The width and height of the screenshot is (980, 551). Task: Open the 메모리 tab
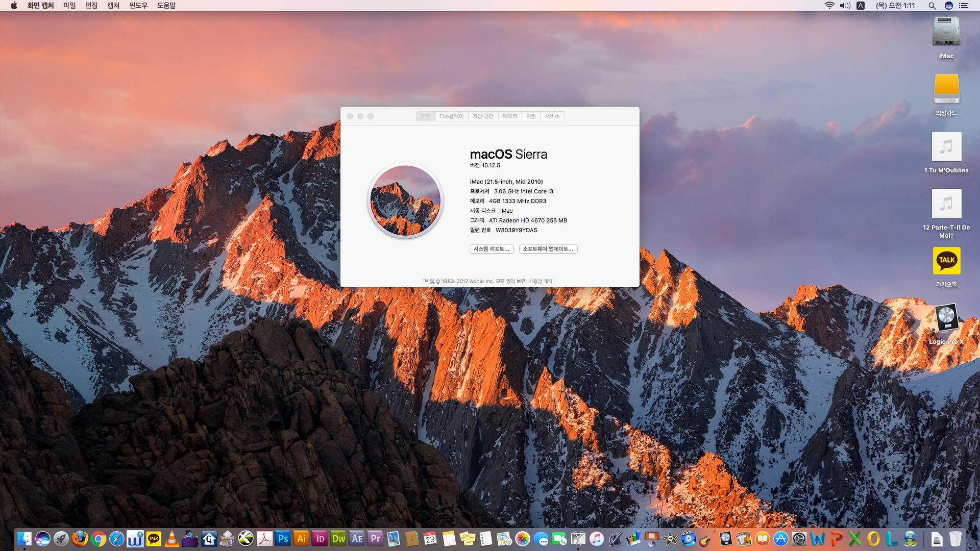point(509,116)
